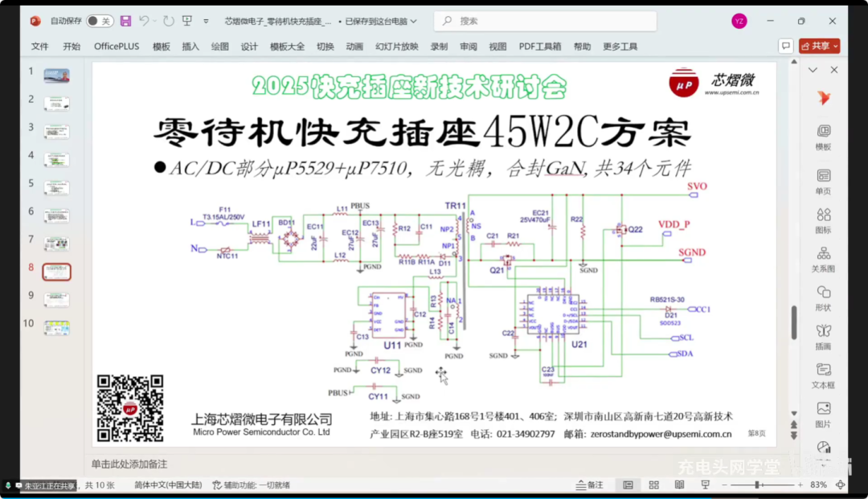Image resolution: width=868 pixels, height=499 pixels.
Task: Select the 关系图 diagram sidebar icon
Action: tap(823, 259)
